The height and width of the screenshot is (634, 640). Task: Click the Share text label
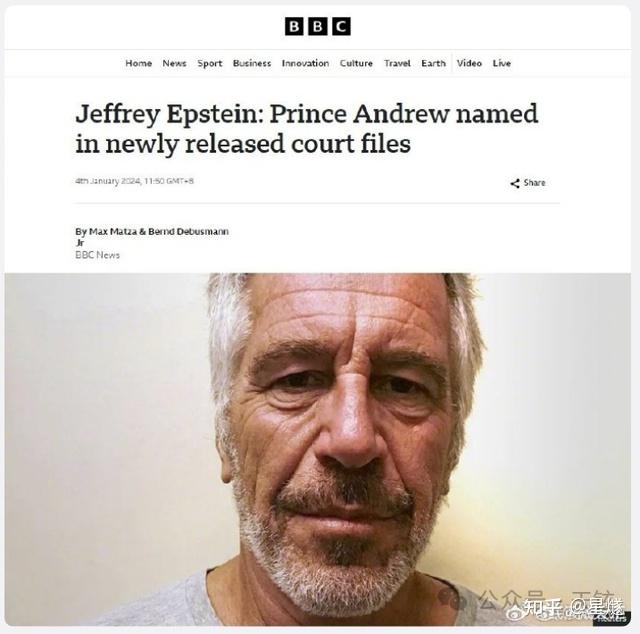pos(534,183)
